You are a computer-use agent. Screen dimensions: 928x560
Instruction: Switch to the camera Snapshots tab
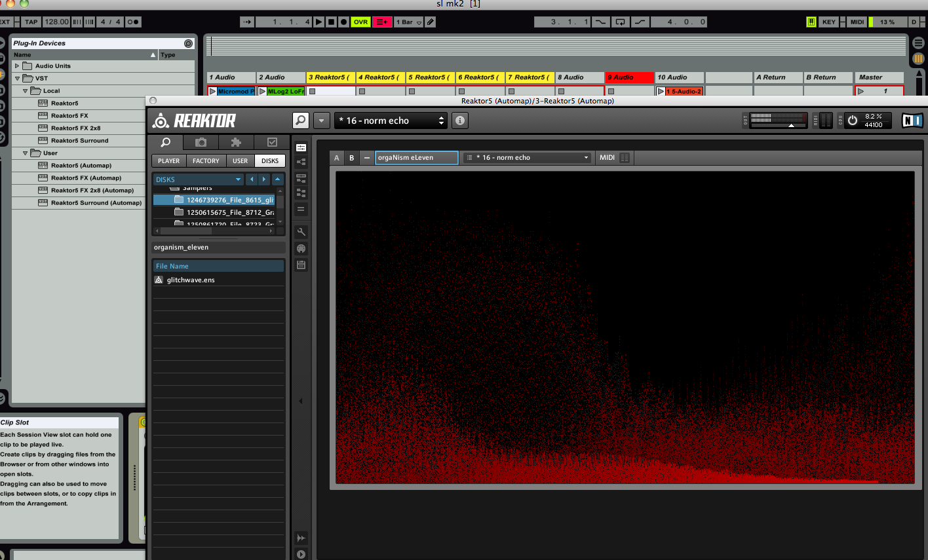coord(201,142)
